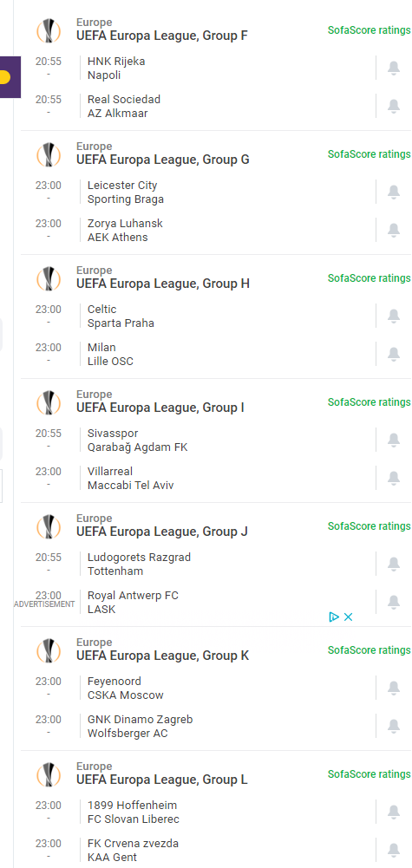Viewport: 412px width, 868px height.
Task: Click the Europa League trophy logo for Group K
Action: click(x=49, y=649)
